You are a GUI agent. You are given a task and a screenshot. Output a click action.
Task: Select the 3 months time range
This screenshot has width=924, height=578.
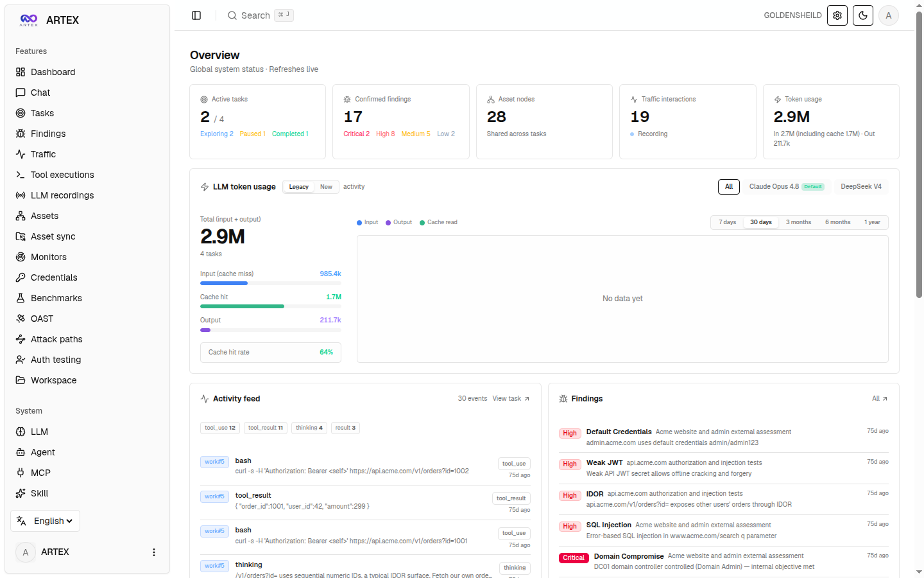(x=799, y=222)
